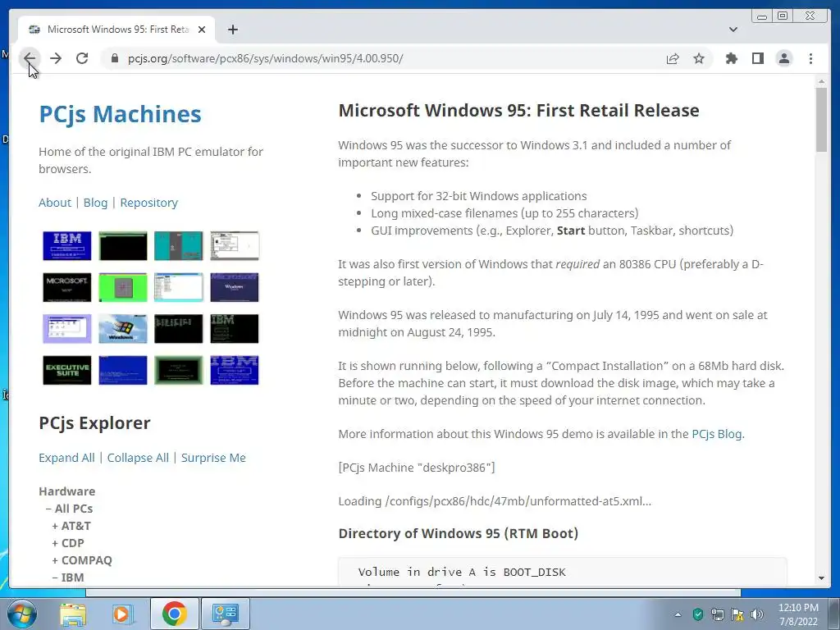Open the Chrome three-dot menu
This screenshot has height=630, width=840.
810,58
